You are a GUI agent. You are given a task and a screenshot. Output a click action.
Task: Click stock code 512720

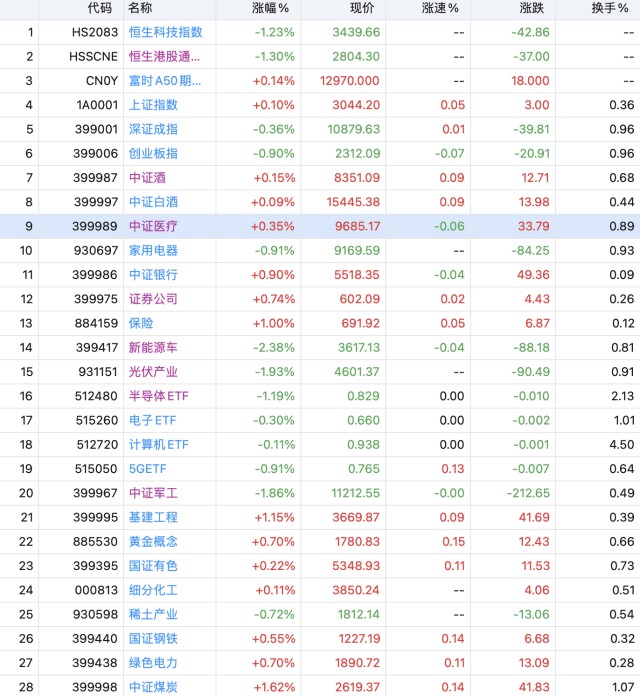click(97, 445)
